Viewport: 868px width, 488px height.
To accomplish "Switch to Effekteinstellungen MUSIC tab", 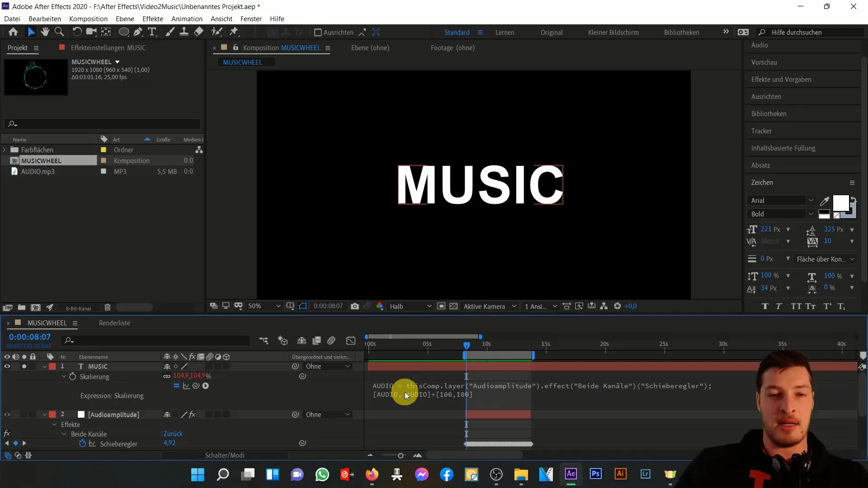I will [108, 48].
